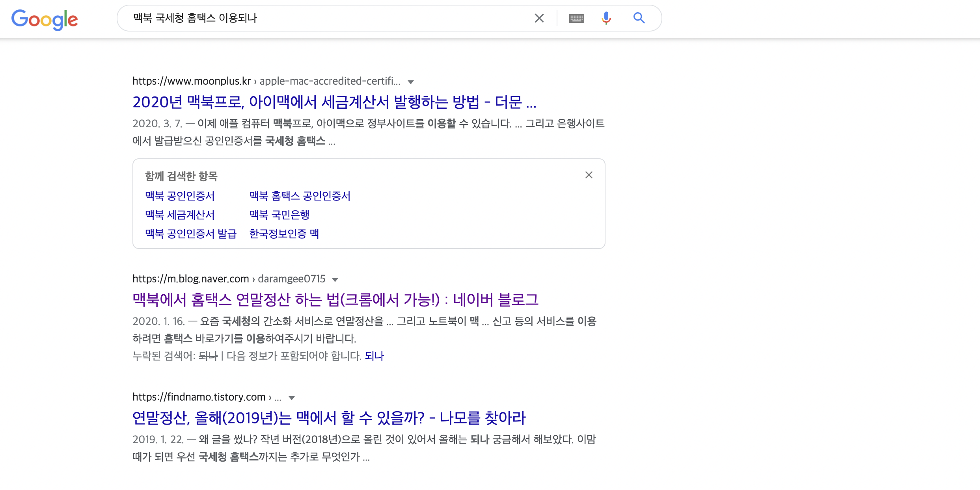Image resolution: width=980 pixels, height=490 pixels.
Task: Expand options arrow for moonplus.kr result
Action: click(x=411, y=82)
